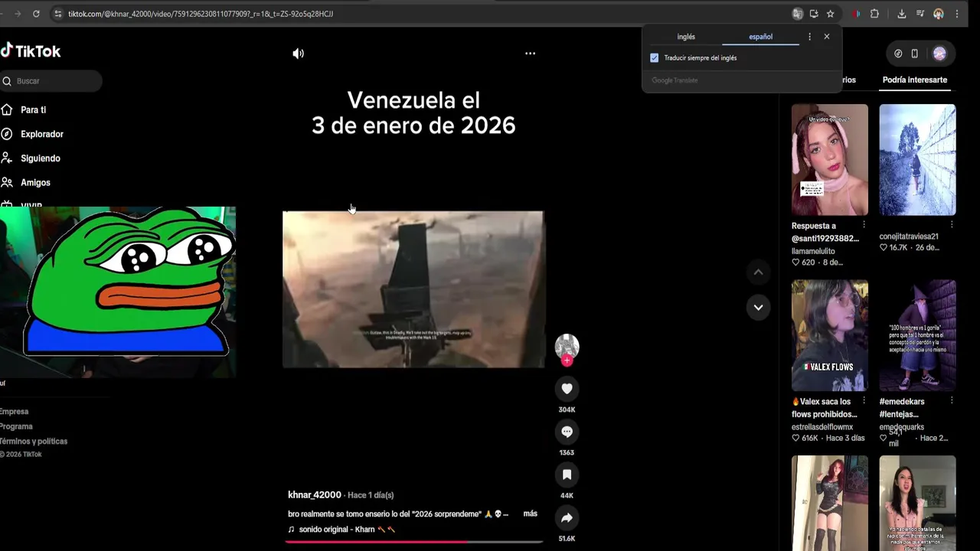Screen dimensions: 980x551
Task: Click the Pepe frog overlay image
Action: coord(128,283)
